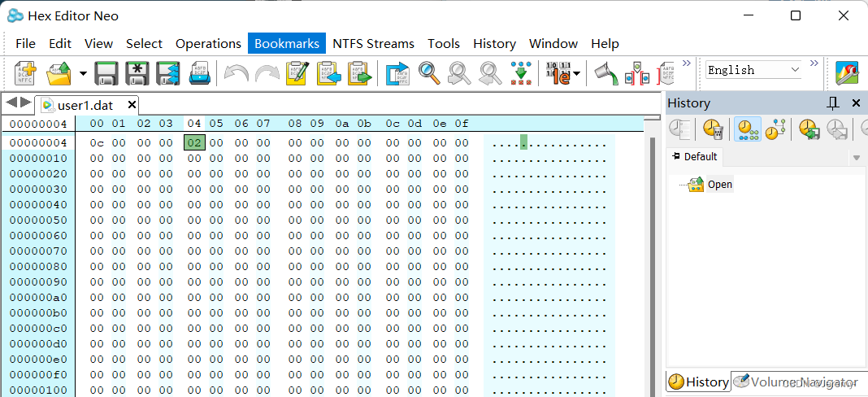
Task: Click the Export blue arrow document icon
Action: [397, 72]
